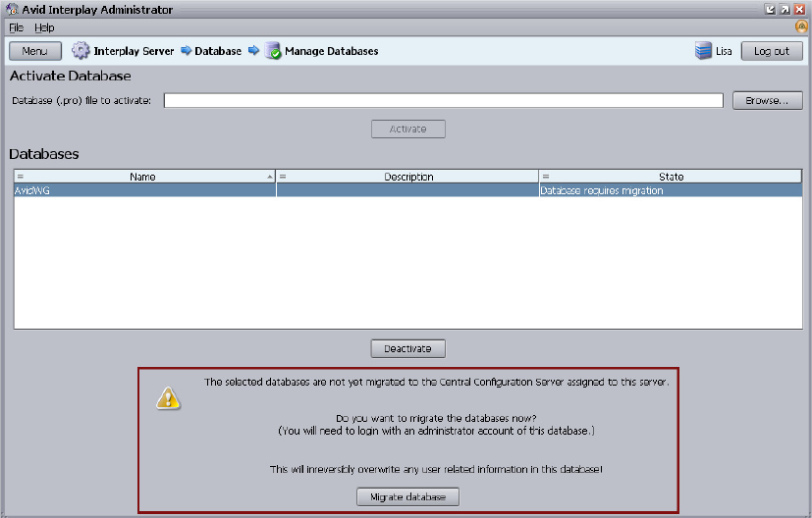Image resolution: width=812 pixels, height=518 pixels.
Task: Select the Manage Databases breadcrumb text
Action: pyautogui.click(x=332, y=51)
